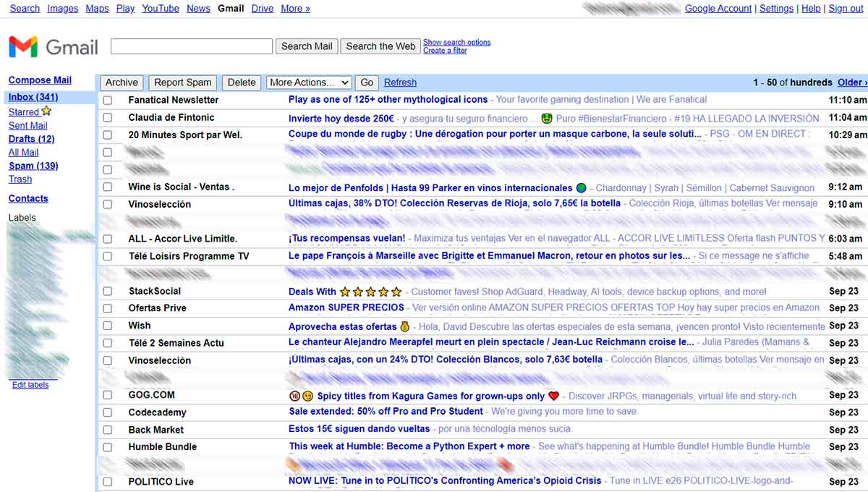The height and width of the screenshot is (492, 868).
Task: Click Compose Mail link
Action: (x=40, y=80)
